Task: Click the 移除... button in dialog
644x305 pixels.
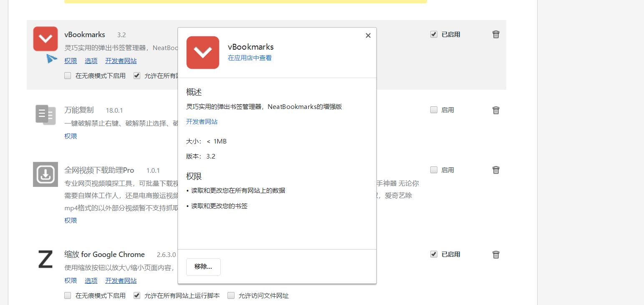Action: point(203,267)
